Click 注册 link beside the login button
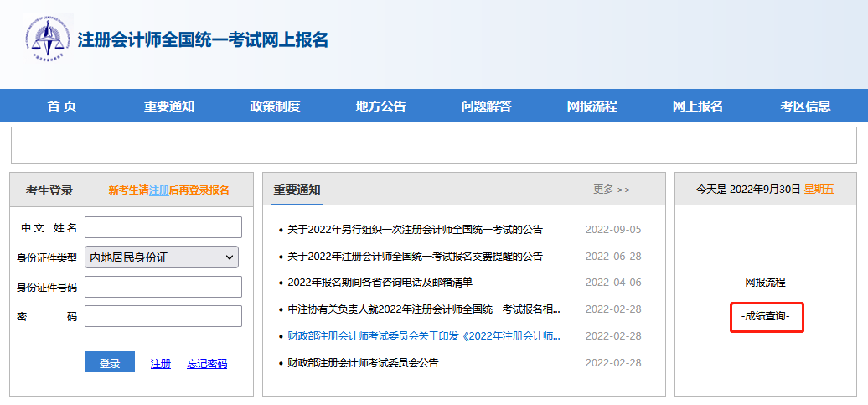Screen dimensions: 868x405 click(x=160, y=364)
